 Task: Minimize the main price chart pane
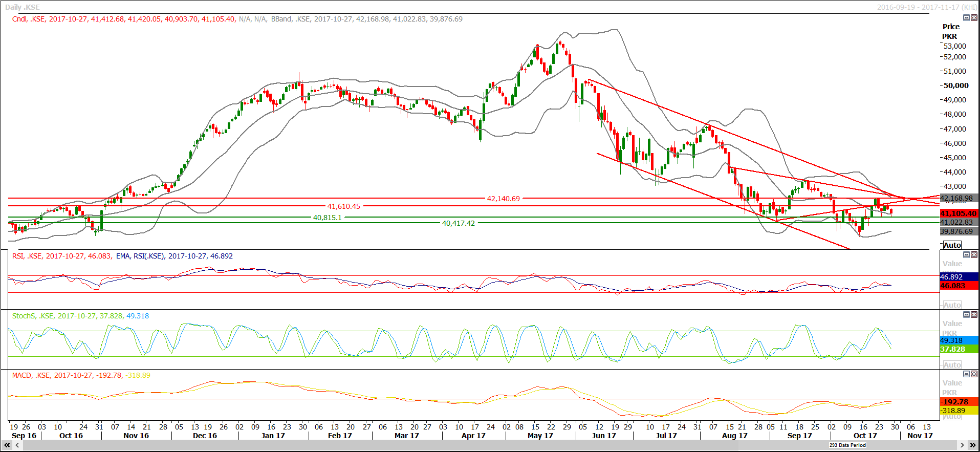tap(966, 18)
